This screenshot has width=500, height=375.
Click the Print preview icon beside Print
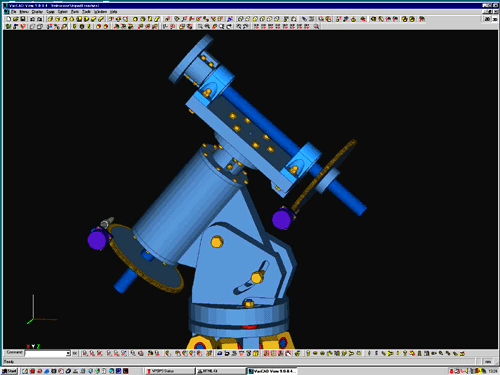click(x=39, y=19)
